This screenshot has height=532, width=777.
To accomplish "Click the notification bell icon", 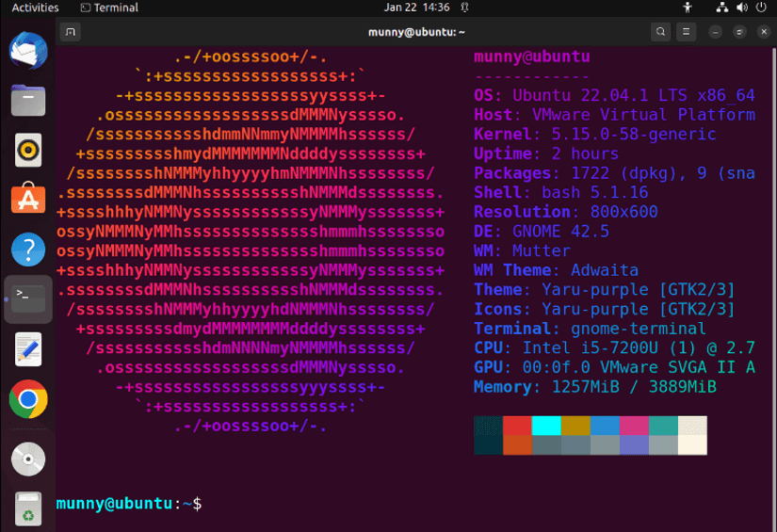I will tap(465, 8).
